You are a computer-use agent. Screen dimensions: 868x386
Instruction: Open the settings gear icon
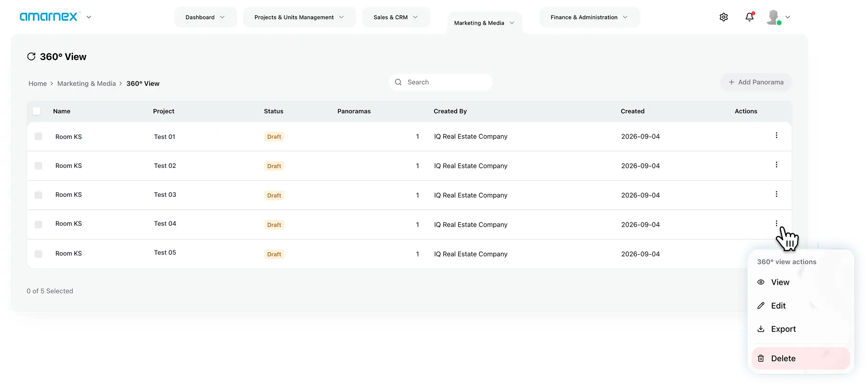click(723, 17)
